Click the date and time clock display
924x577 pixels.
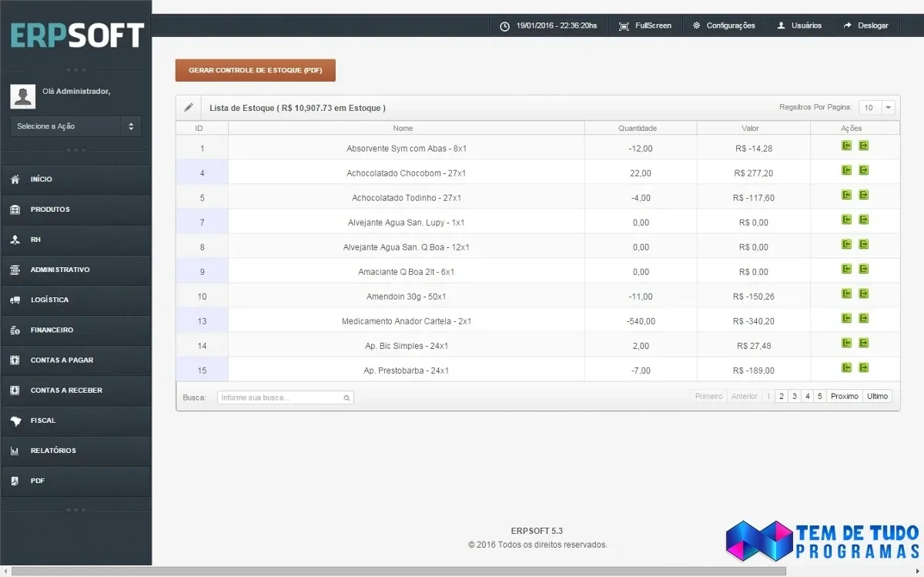(548, 25)
